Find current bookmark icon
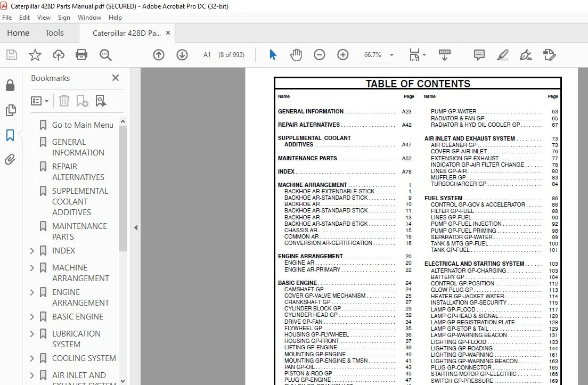 (x=101, y=101)
